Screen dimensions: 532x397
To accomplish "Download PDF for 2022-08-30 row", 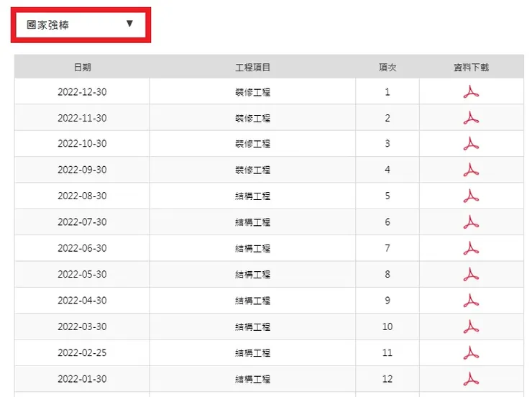I will tap(471, 196).
